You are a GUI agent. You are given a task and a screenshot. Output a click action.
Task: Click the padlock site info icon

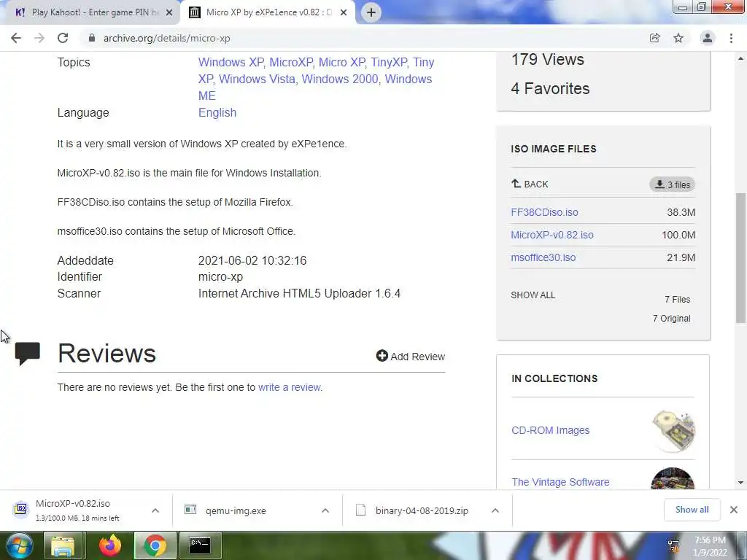click(x=92, y=38)
